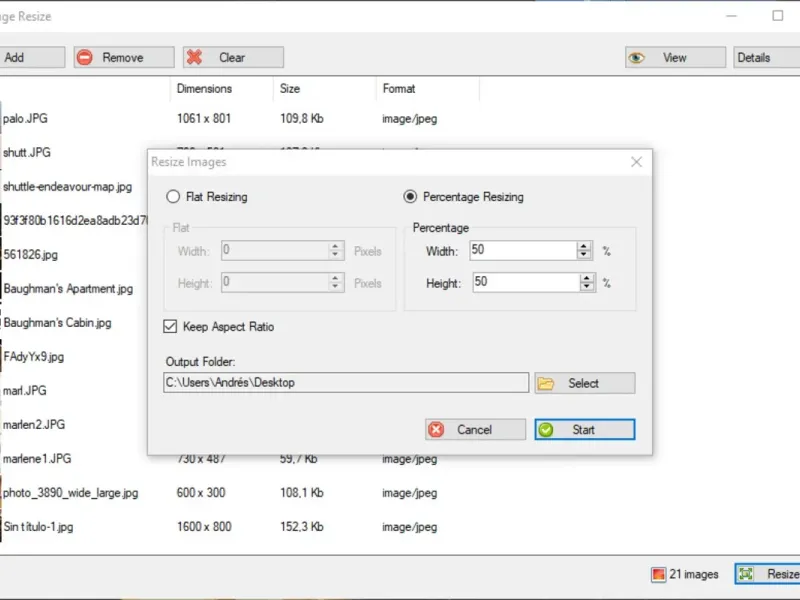Click the 21 images count label
Screen dimensions: 800x600
[693, 574]
